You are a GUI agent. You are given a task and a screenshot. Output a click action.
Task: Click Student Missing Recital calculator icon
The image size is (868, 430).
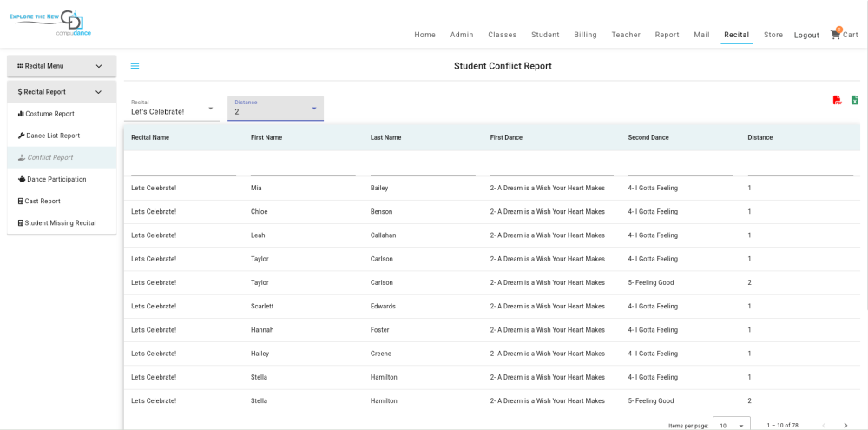pyautogui.click(x=21, y=223)
